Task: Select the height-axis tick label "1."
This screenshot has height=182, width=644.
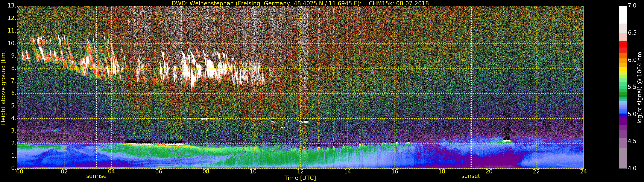Action: tap(14, 156)
